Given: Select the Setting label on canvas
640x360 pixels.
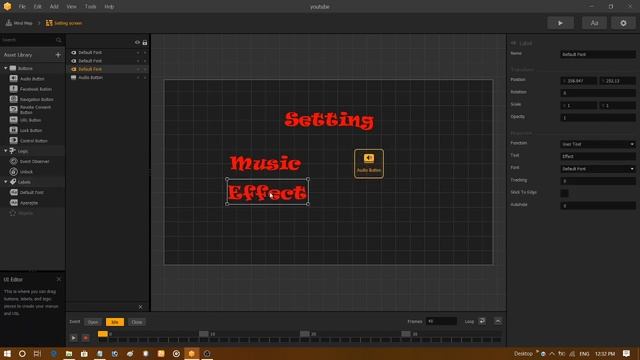Looking at the screenshot, I should (x=329, y=120).
